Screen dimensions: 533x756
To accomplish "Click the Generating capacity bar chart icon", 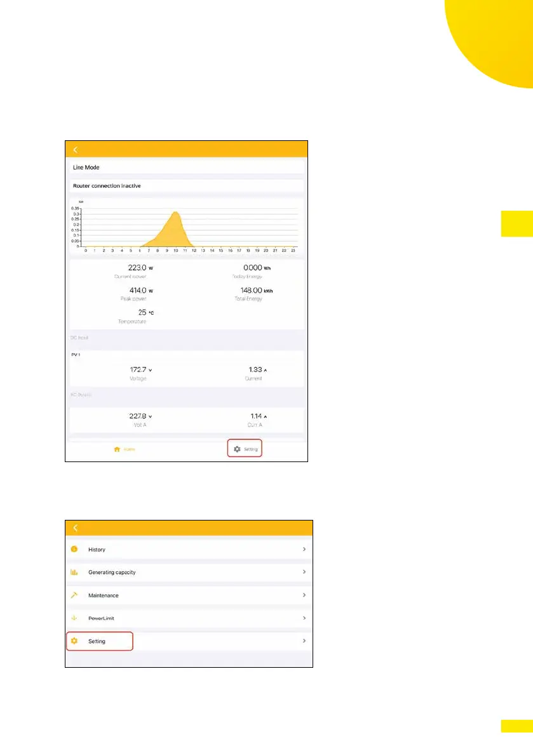I will click(x=74, y=572).
